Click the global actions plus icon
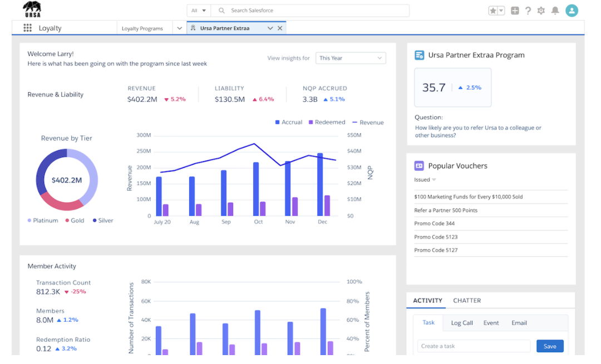The width and height of the screenshot is (601, 364). (x=515, y=11)
